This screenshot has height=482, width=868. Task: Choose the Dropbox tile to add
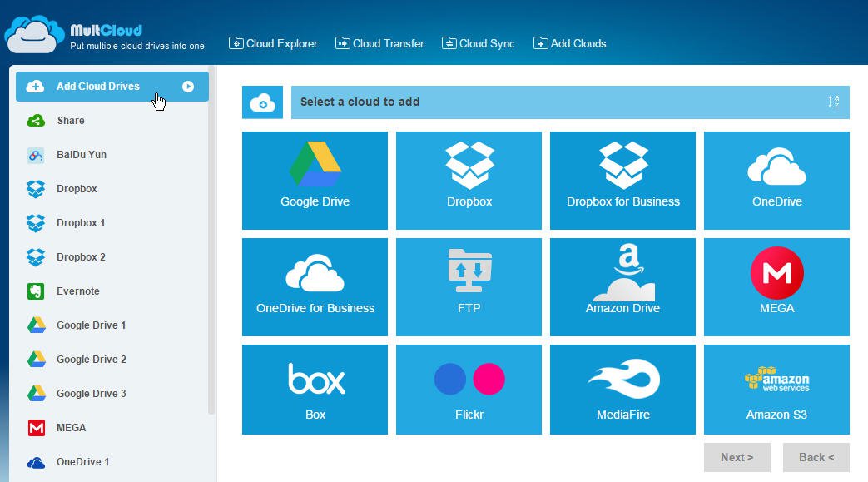coord(469,181)
